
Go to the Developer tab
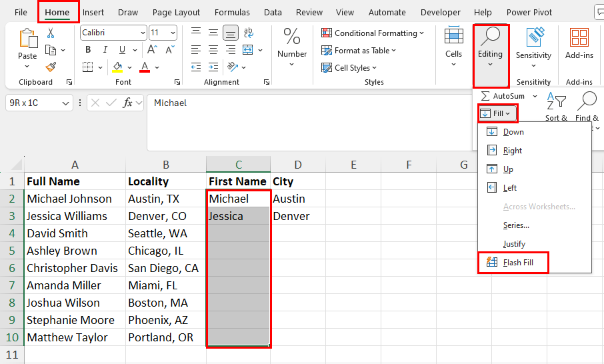pyautogui.click(x=440, y=12)
